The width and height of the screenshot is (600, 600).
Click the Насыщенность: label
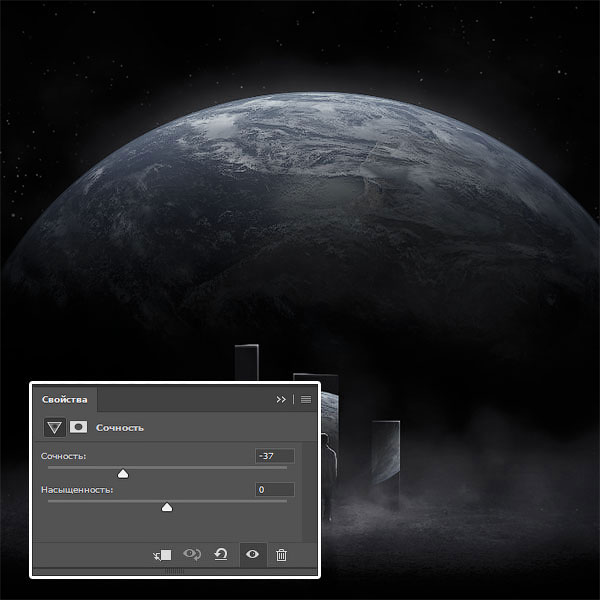[77, 490]
